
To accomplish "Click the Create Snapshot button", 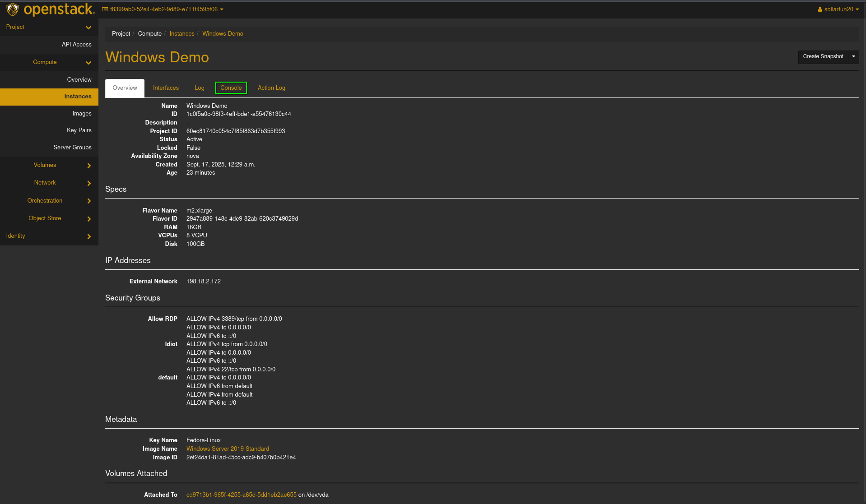I will [x=823, y=56].
